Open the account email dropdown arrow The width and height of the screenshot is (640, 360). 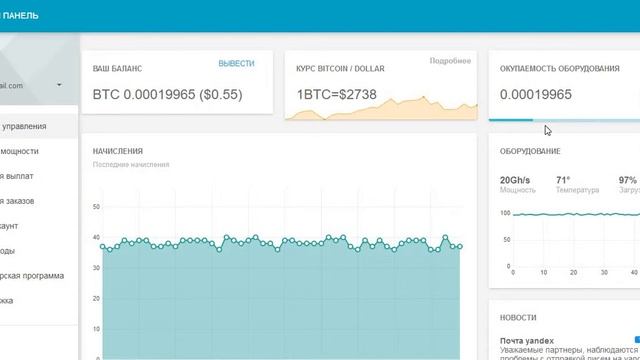pyautogui.click(x=59, y=85)
